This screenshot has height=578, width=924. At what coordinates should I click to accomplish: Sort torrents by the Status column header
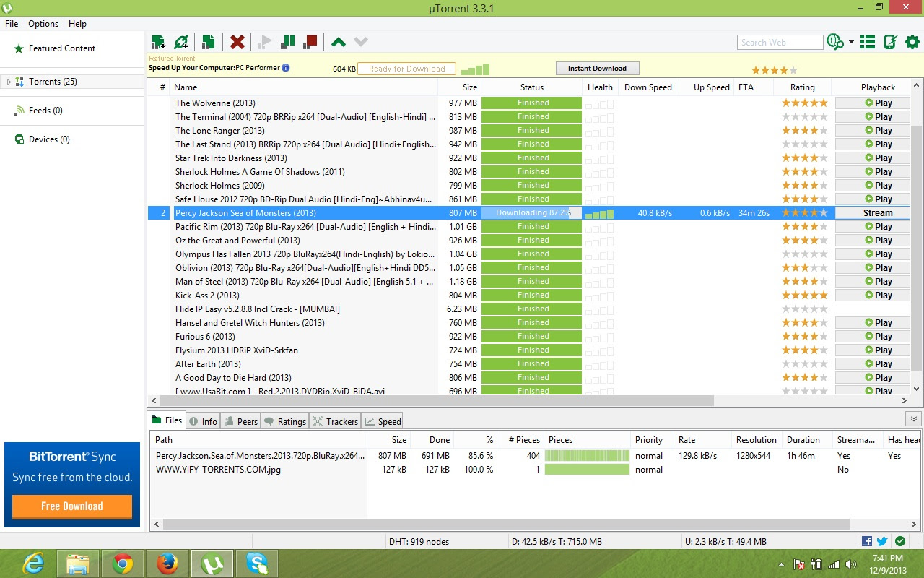532,87
